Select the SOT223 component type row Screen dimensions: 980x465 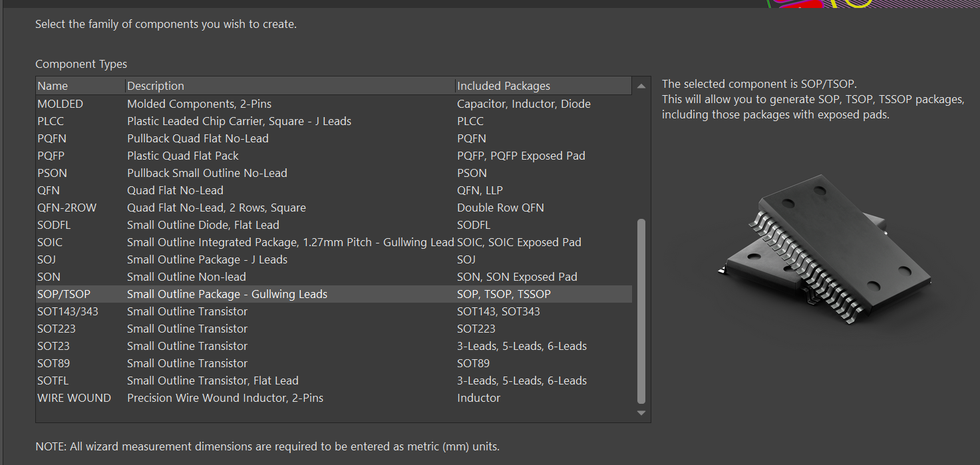pos(334,329)
